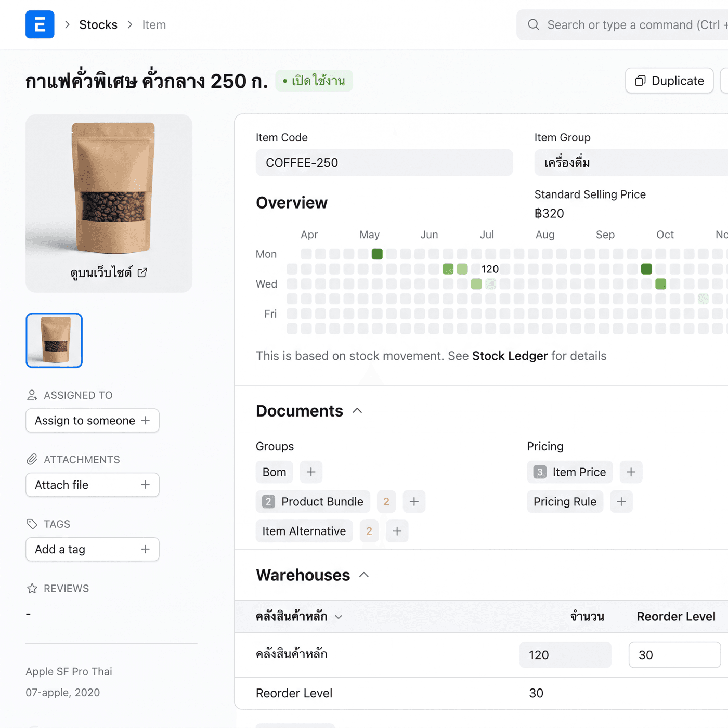This screenshot has width=728, height=728.
Task: Go to Stocks breadcrumb
Action: pos(98,24)
